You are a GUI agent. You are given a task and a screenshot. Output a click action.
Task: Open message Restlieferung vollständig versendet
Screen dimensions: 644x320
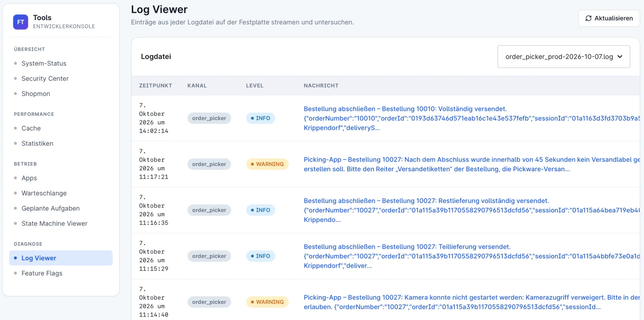pos(471,210)
